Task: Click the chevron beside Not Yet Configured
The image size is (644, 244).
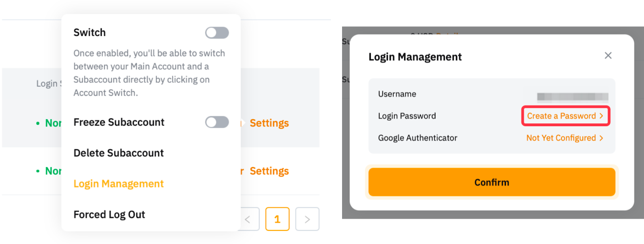Action: [601, 138]
